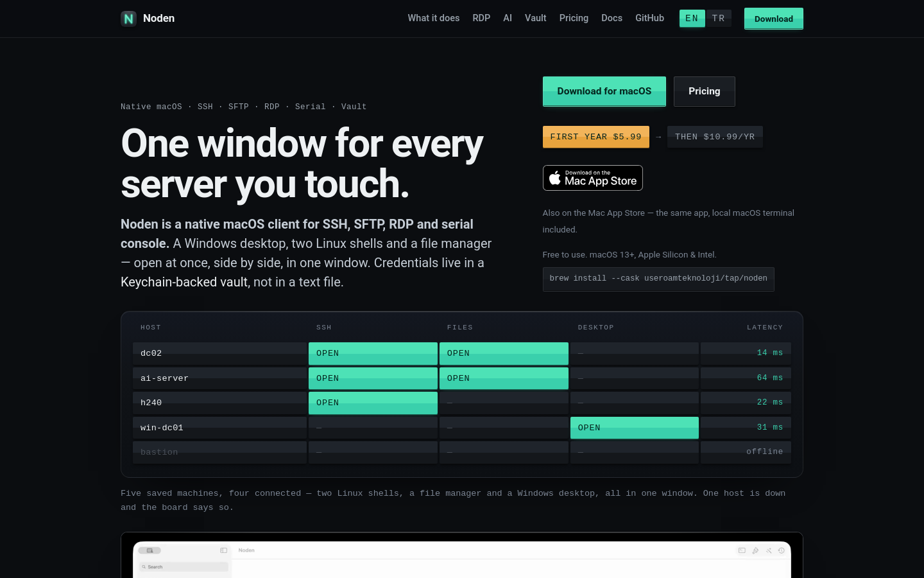This screenshot has height=578, width=924.
Task: Click the SSH column header
Action: pyautogui.click(x=324, y=328)
